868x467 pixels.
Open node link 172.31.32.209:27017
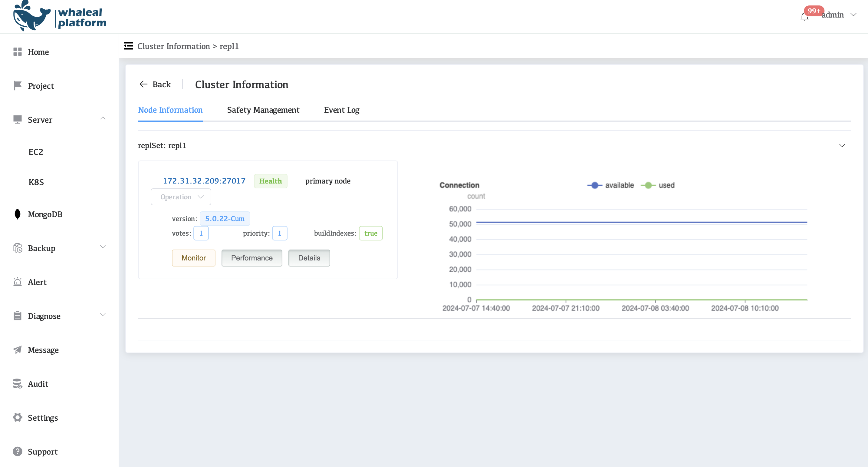click(x=204, y=181)
